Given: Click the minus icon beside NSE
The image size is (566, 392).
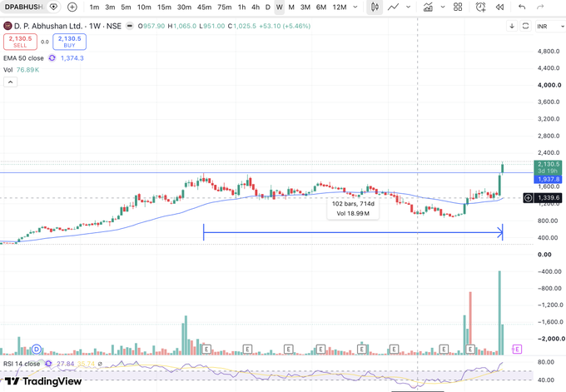Looking at the screenshot, I should coord(129,26).
